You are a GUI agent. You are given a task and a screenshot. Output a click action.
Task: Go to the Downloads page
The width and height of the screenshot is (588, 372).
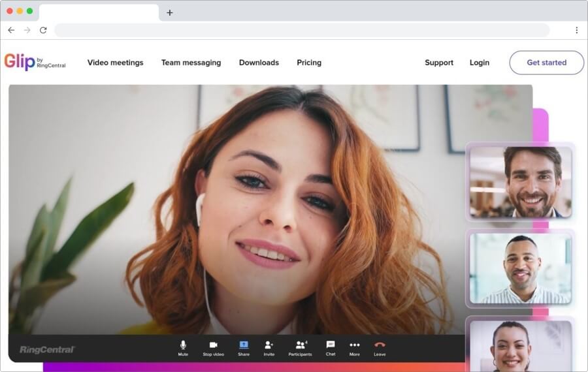point(259,63)
